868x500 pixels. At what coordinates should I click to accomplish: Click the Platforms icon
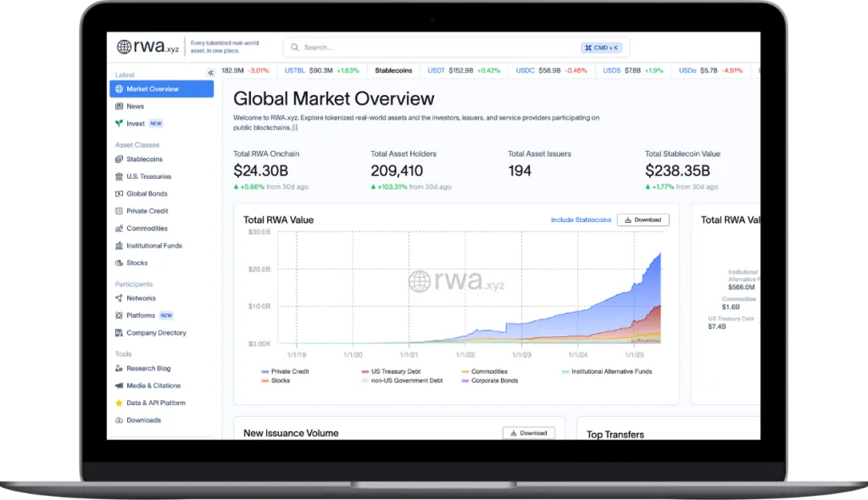(x=119, y=315)
